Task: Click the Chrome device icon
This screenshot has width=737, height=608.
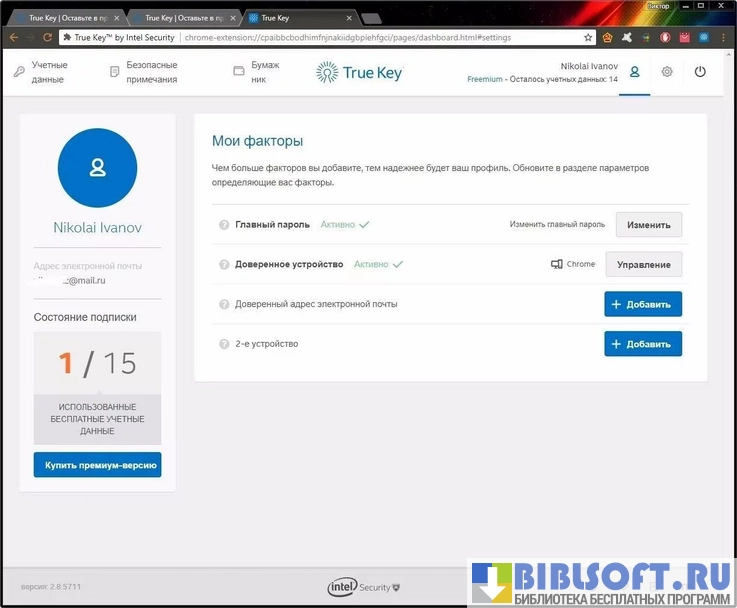Action: [x=557, y=264]
